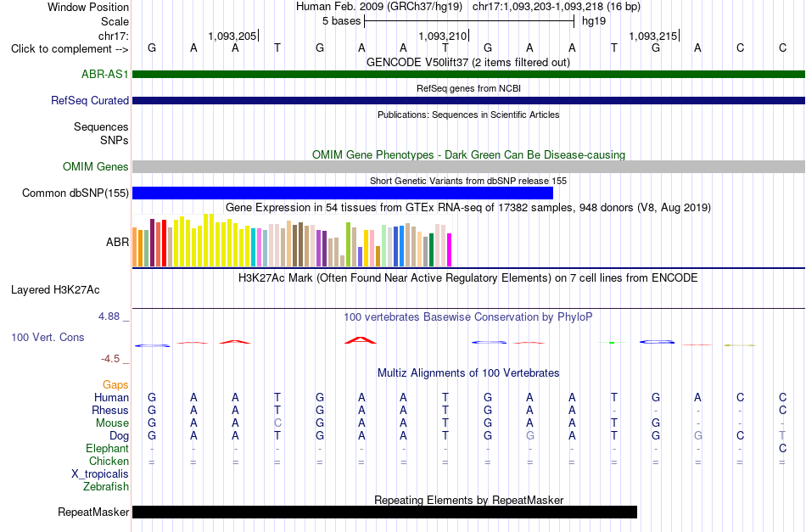The height and width of the screenshot is (532, 806).
Task: Click the 1,093,205 position marker
Action: [x=232, y=36]
